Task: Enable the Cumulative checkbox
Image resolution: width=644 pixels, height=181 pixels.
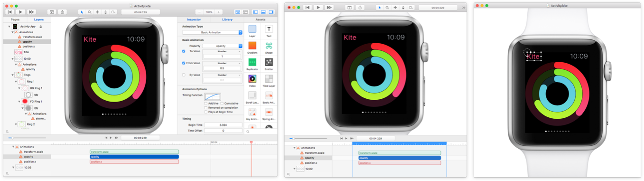Action: click(x=222, y=103)
